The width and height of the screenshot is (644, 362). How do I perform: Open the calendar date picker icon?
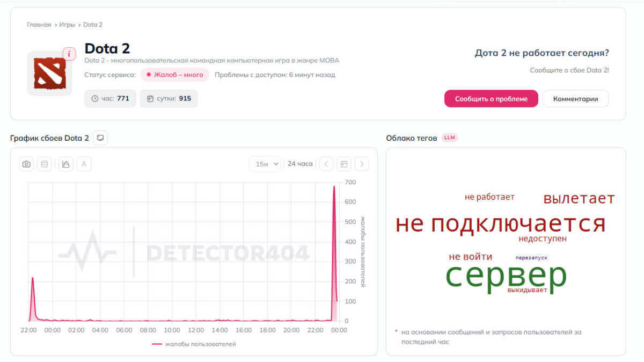(344, 164)
